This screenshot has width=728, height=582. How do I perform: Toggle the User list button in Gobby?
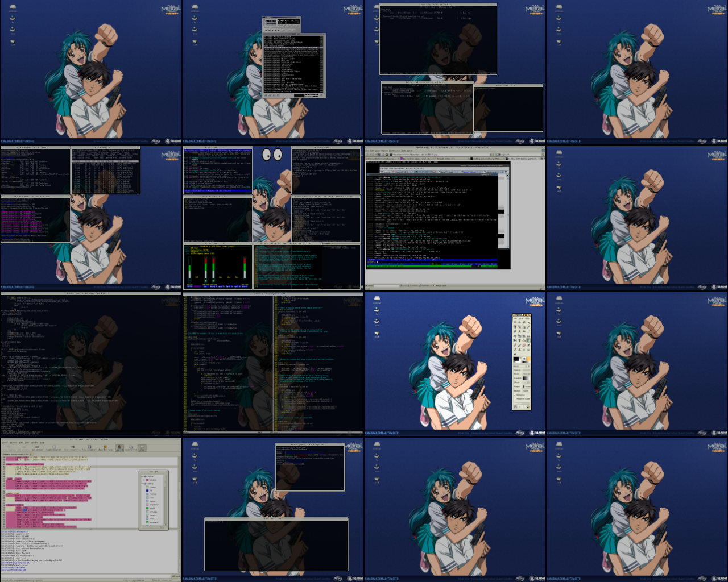(x=119, y=448)
